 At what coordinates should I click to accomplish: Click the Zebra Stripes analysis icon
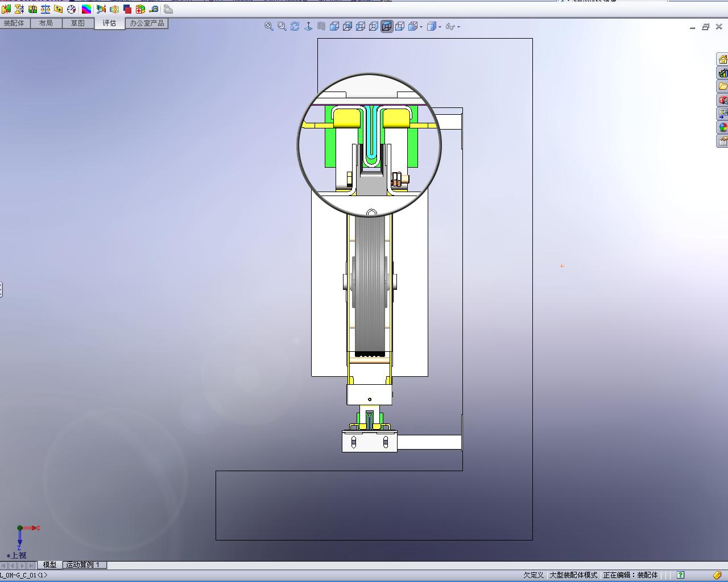pyautogui.click(x=114, y=9)
